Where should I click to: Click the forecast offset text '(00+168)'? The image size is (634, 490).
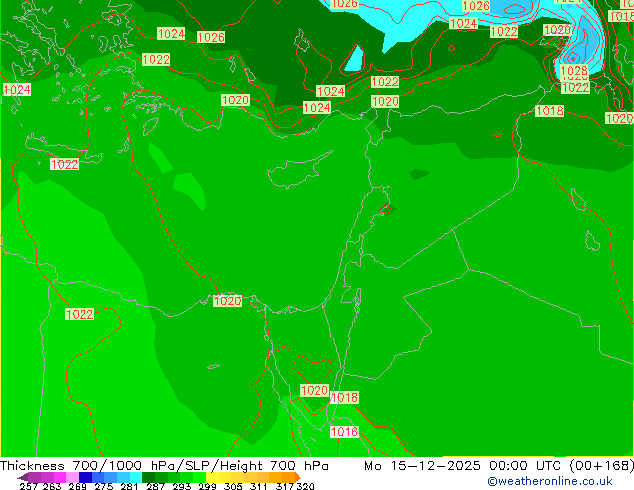click(601, 466)
